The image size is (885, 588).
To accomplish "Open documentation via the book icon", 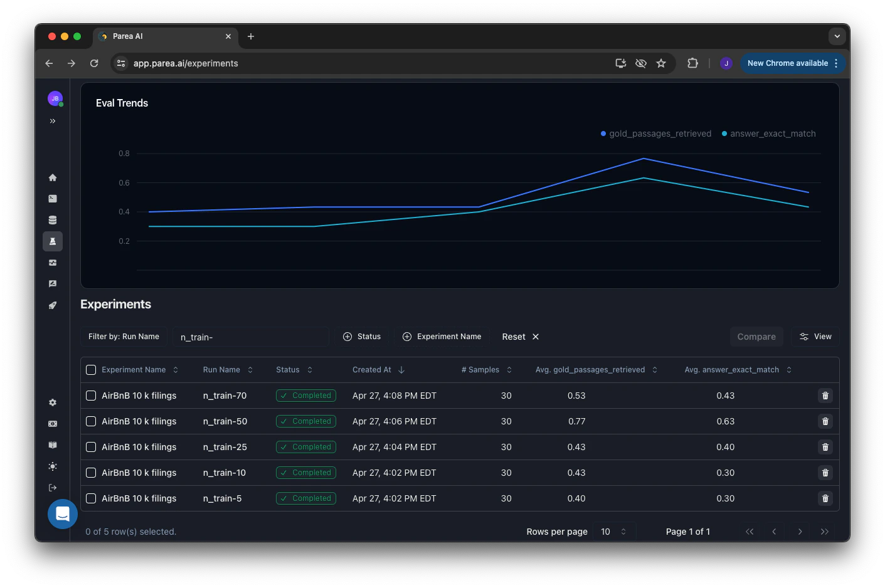I will coord(53,445).
